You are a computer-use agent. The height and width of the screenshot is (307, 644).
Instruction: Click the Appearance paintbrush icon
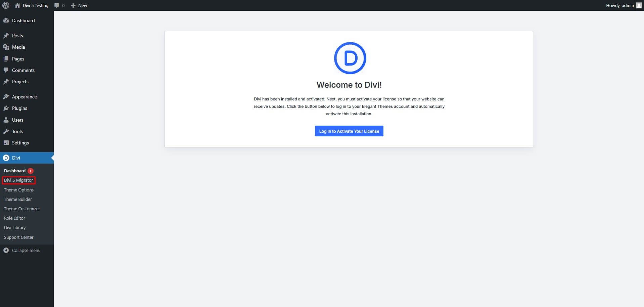[x=6, y=97]
